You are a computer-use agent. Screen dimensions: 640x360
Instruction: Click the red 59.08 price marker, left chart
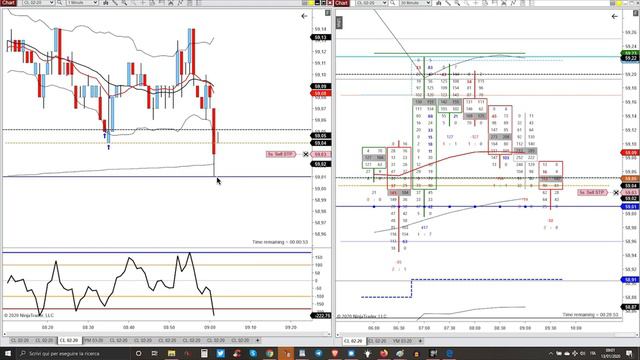click(321, 93)
